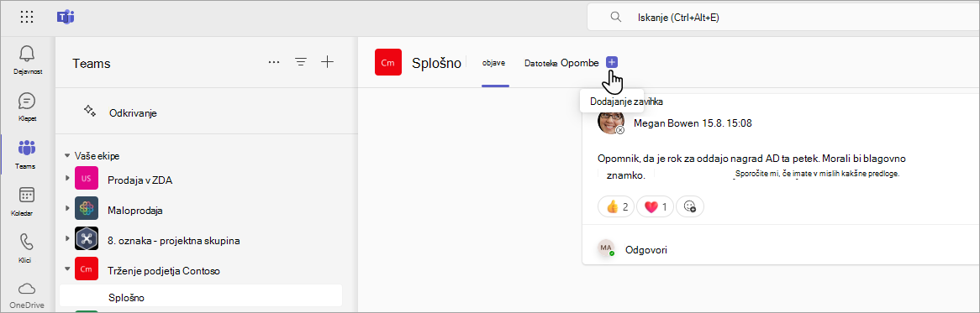The image size is (980, 313).
Task: Click in the Iskanje search field
Action: pos(784,17)
